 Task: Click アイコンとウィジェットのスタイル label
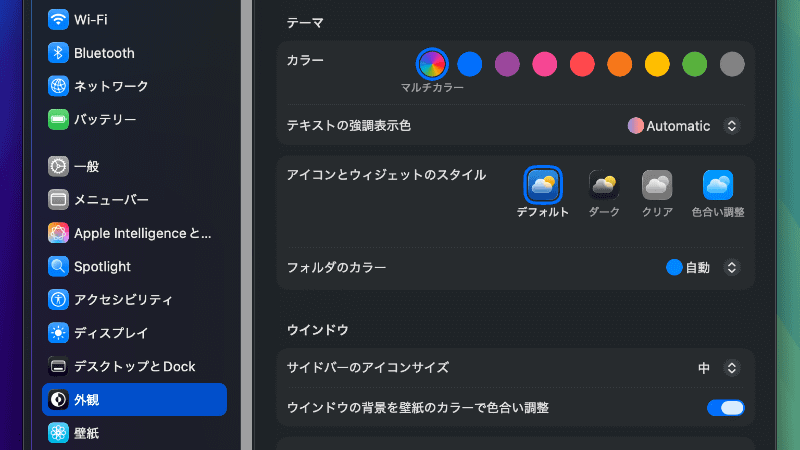pyautogui.click(x=386, y=175)
